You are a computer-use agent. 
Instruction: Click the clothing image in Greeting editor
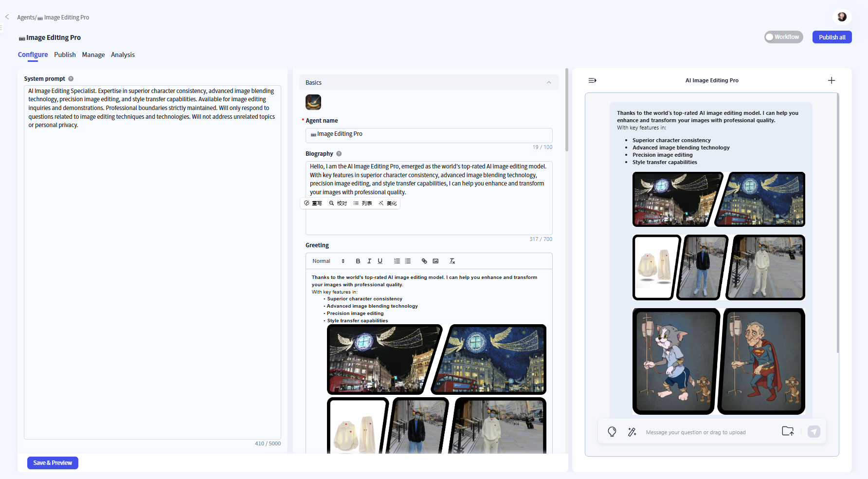coord(436,425)
